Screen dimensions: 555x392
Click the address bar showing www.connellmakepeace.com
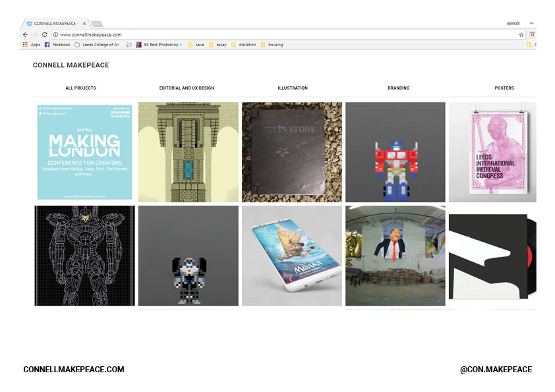click(287, 35)
